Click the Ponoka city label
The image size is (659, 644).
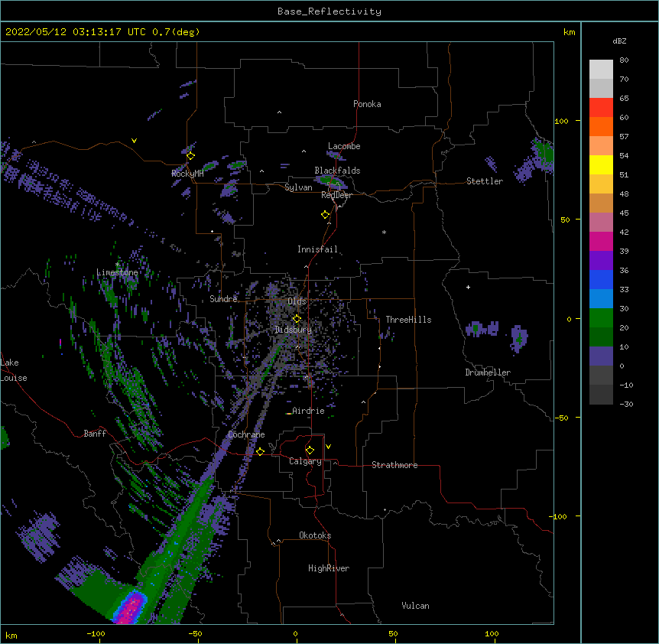pos(367,104)
